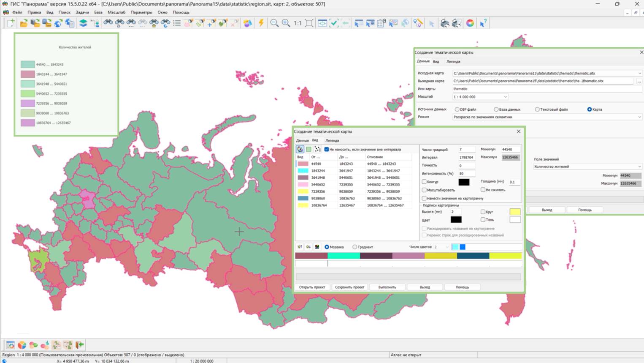
Task: Open the Режим dropdown list
Action: (x=639, y=117)
